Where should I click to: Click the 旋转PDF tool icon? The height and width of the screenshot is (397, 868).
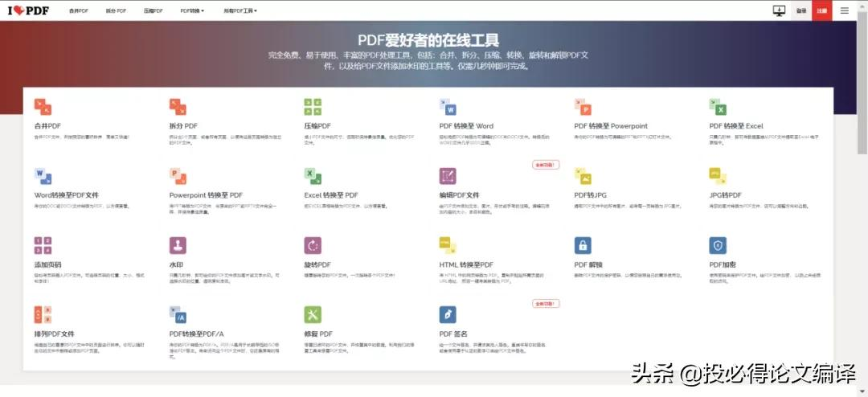[x=313, y=245]
